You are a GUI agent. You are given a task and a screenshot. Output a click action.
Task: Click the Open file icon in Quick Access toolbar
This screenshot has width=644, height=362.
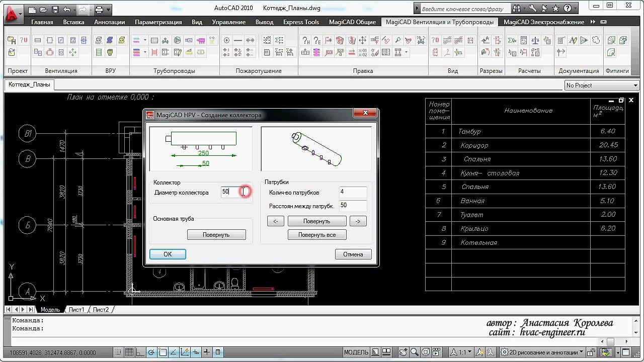[44, 10]
